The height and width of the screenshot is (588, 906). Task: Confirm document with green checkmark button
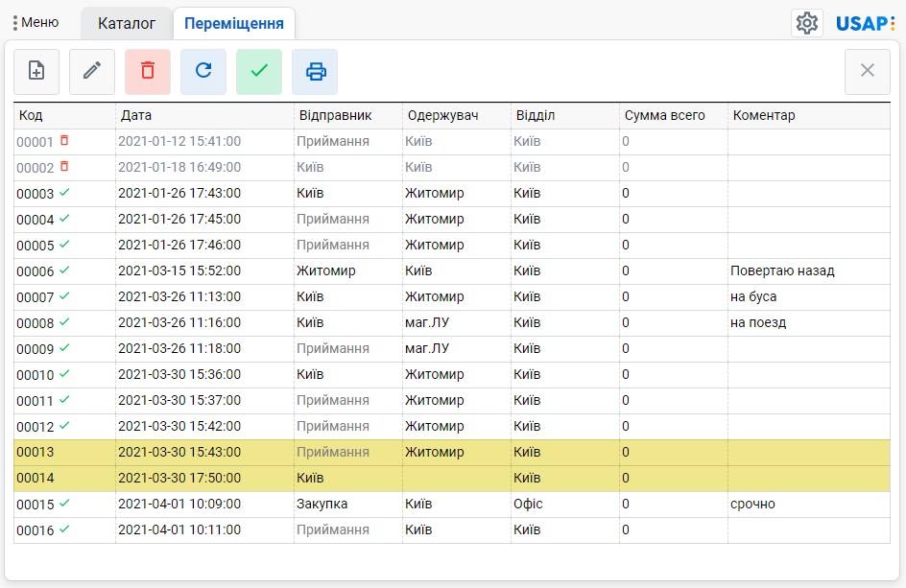click(259, 72)
